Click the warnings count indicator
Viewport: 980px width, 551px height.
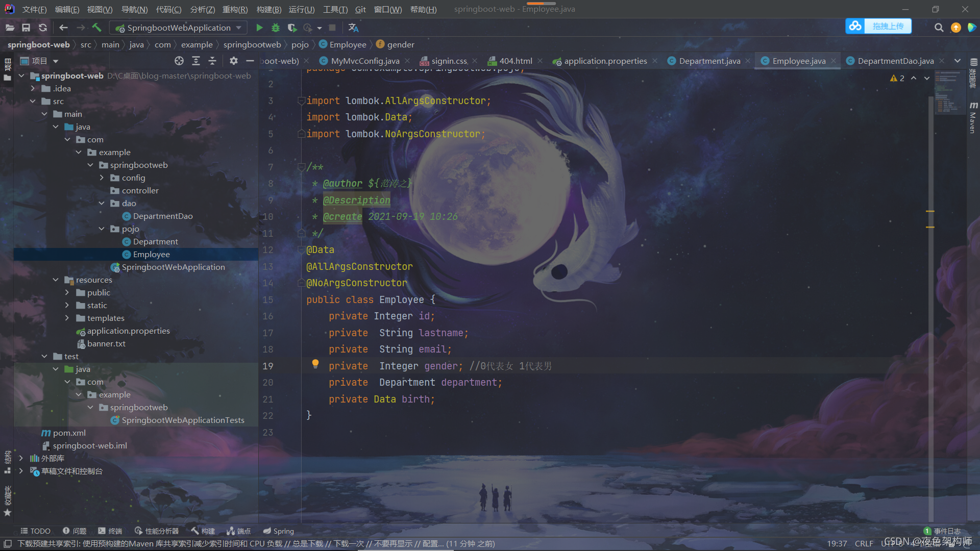897,78
